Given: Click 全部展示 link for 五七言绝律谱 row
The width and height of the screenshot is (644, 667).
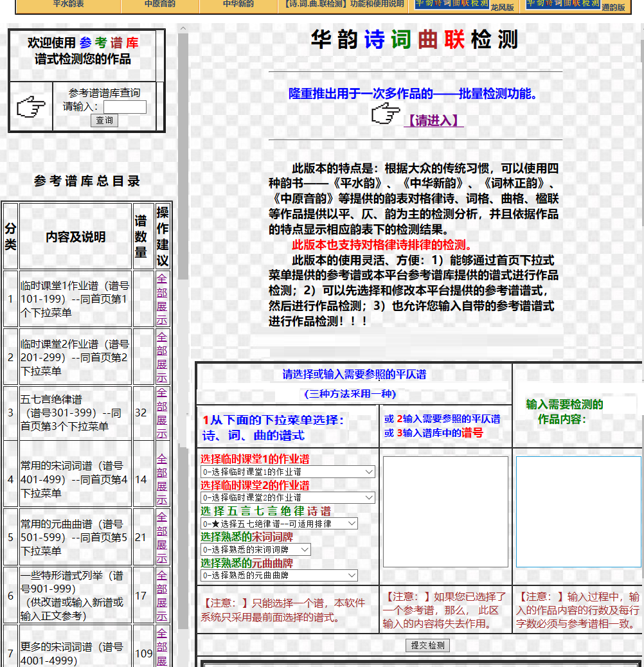Looking at the screenshot, I should (162, 413).
